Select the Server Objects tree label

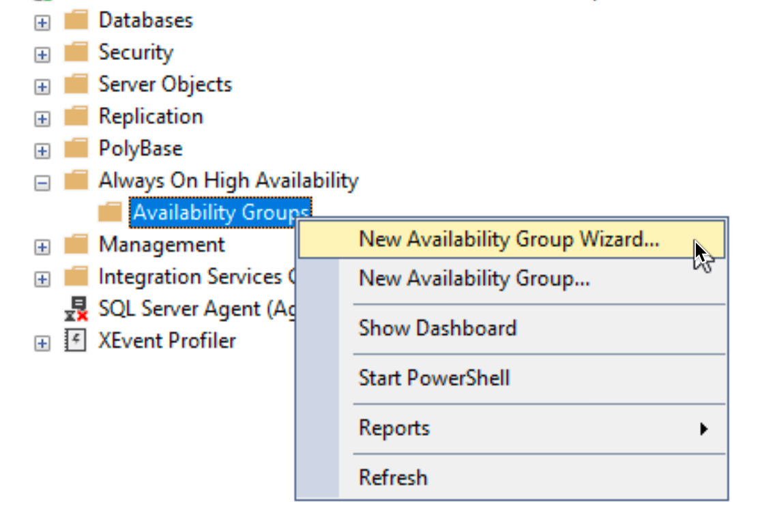coord(166,85)
